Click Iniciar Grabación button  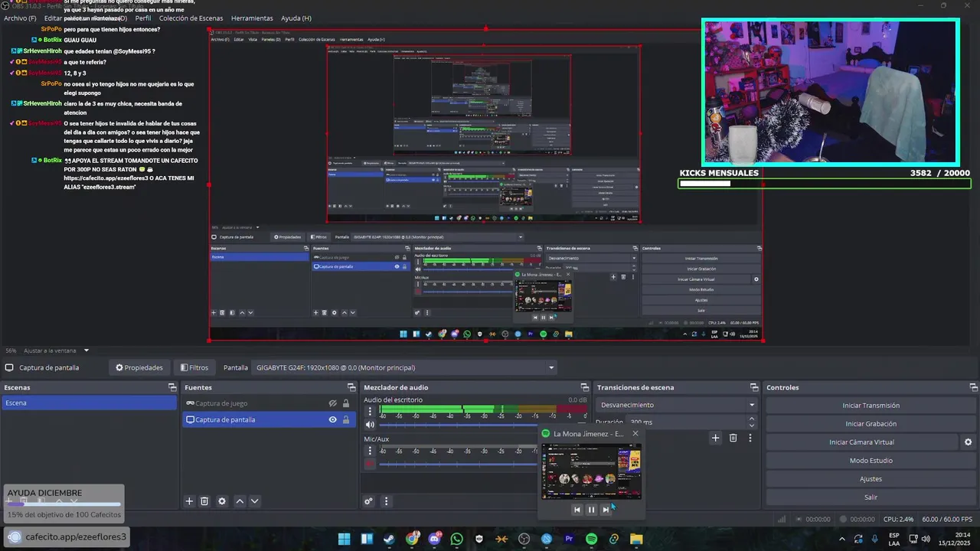point(871,424)
